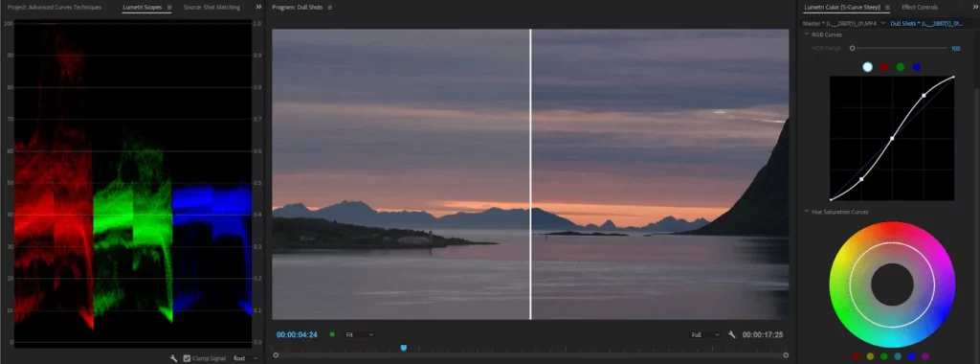Screen dimensions: 980x364
Task: Switch to Source: Shot Matching tab
Action: tap(212, 8)
